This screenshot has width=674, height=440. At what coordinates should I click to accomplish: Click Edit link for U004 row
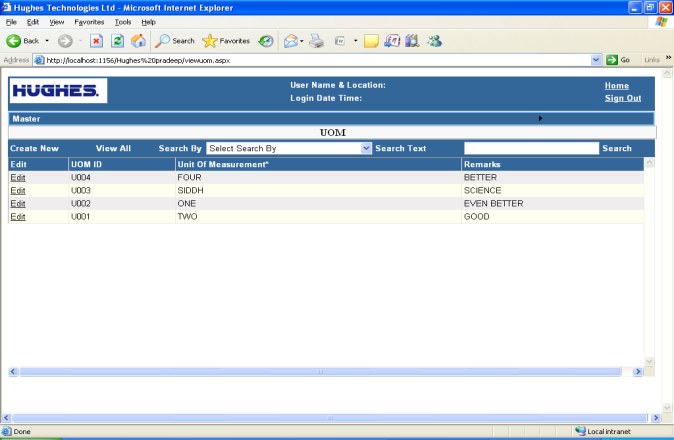pyautogui.click(x=18, y=177)
